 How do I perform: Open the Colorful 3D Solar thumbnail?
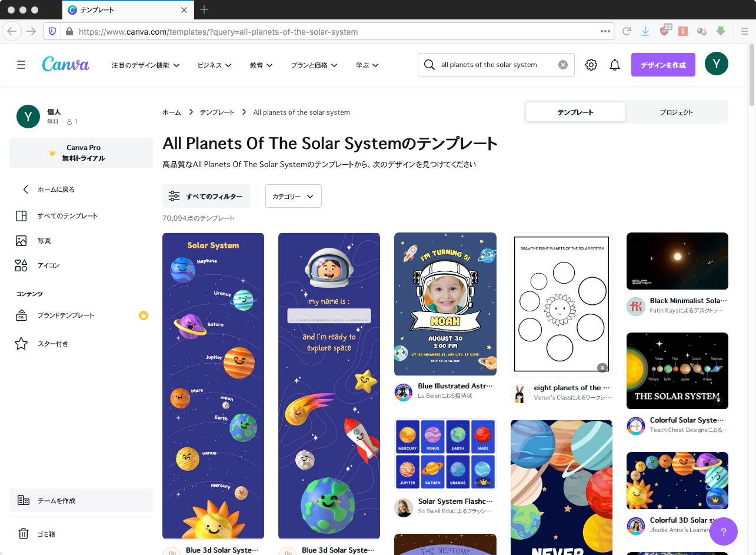coord(677,480)
